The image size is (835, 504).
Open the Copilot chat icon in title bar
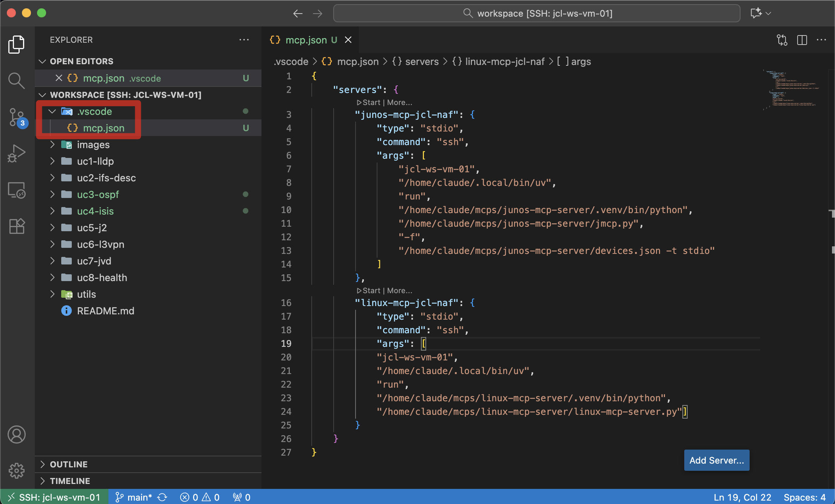coord(756,13)
